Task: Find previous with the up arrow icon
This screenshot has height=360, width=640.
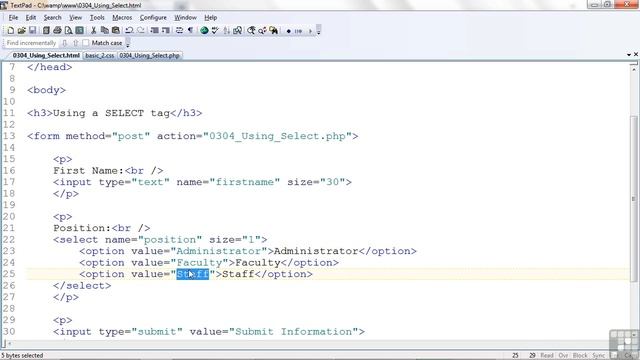Action: 76,43
